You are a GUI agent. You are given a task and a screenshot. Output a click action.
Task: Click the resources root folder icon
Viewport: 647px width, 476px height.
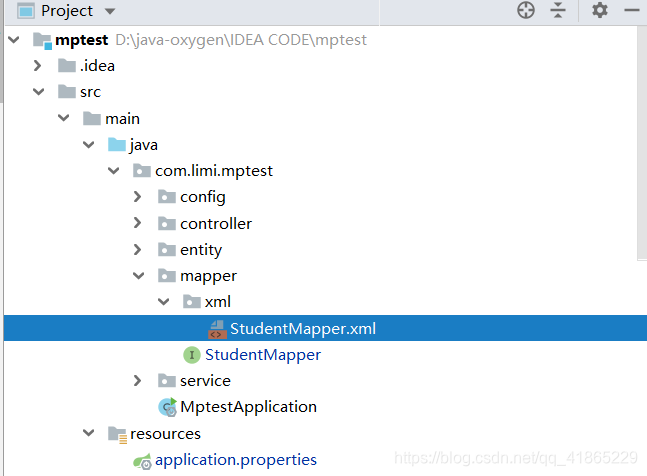coord(118,435)
